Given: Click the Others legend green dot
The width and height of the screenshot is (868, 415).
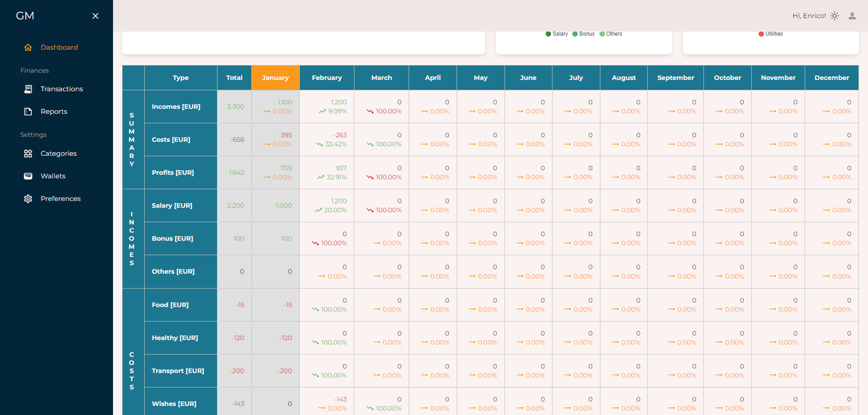Looking at the screenshot, I should click(602, 34).
